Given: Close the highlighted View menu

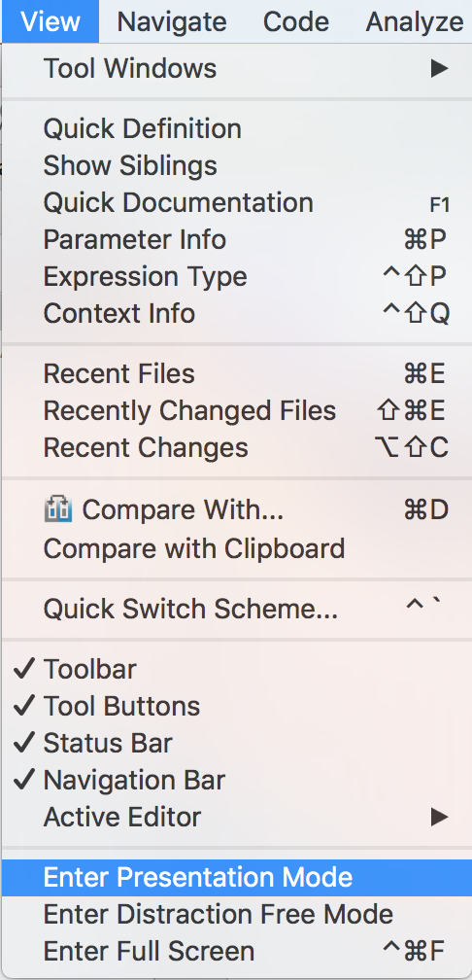Looking at the screenshot, I should tap(50, 21).
